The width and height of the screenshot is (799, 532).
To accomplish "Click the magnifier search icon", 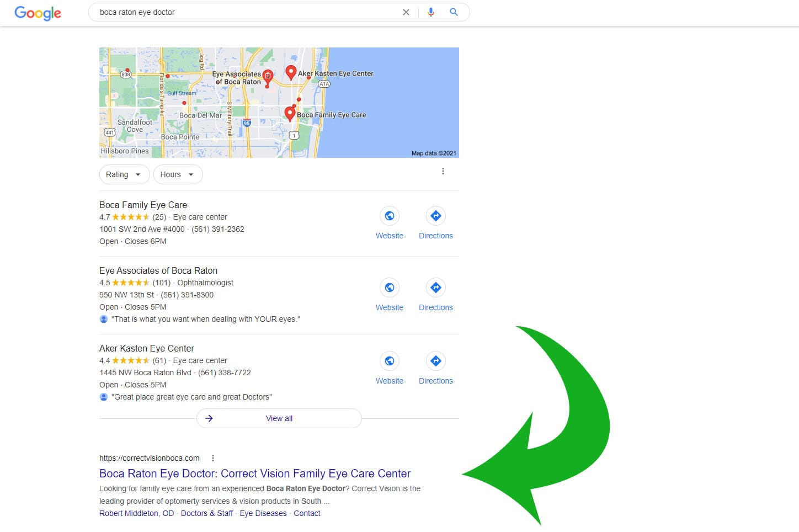I will 454,12.
